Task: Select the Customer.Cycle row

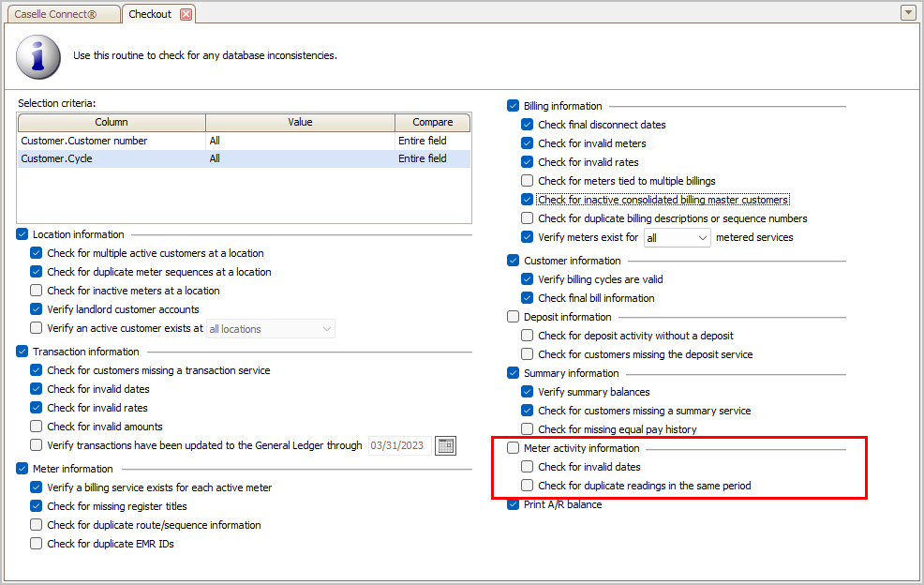Action: pos(244,158)
